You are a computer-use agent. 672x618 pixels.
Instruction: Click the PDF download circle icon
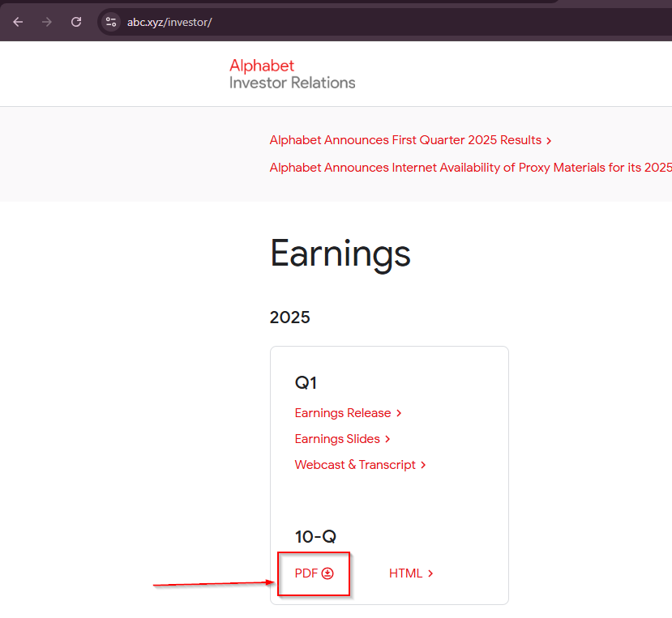(327, 573)
